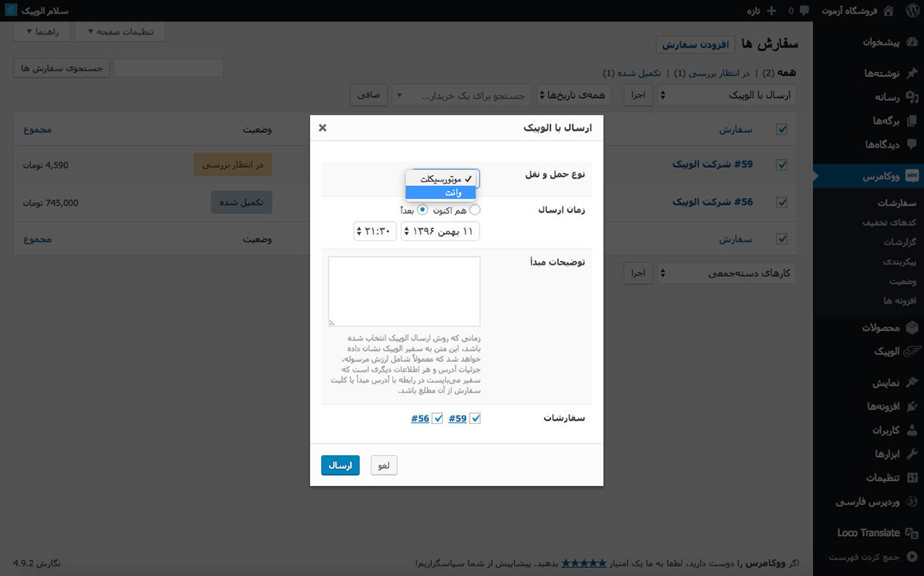924x576 pixels.
Task: Click the افزودن سفارش add order button
Action: pyautogui.click(x=696, y=45)
